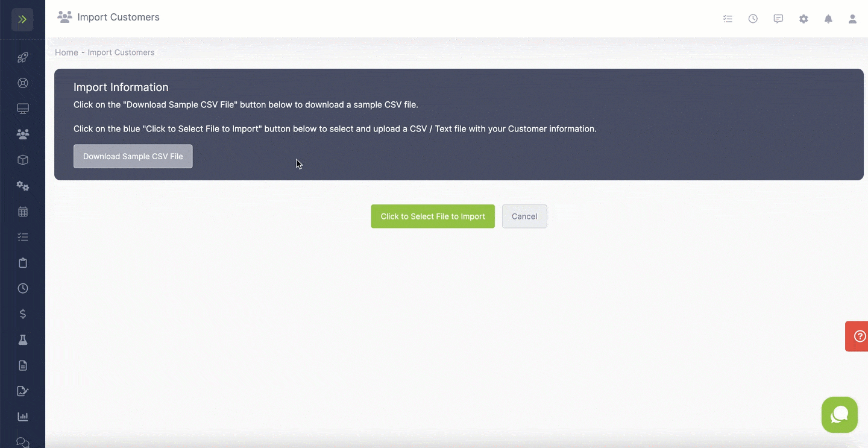Open the dollar sign icon in the sidebar
868x448 pixels.
coord(22,314)
